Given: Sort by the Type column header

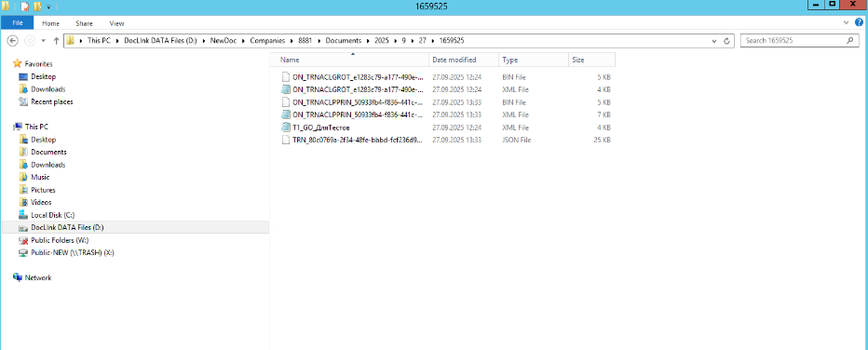Looking at the screenshot, I should click(x=534, y=60).
